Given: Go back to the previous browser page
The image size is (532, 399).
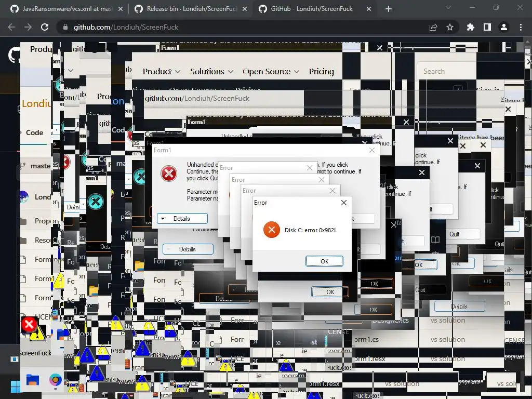Looking at the screenshot, I should 11,27.
